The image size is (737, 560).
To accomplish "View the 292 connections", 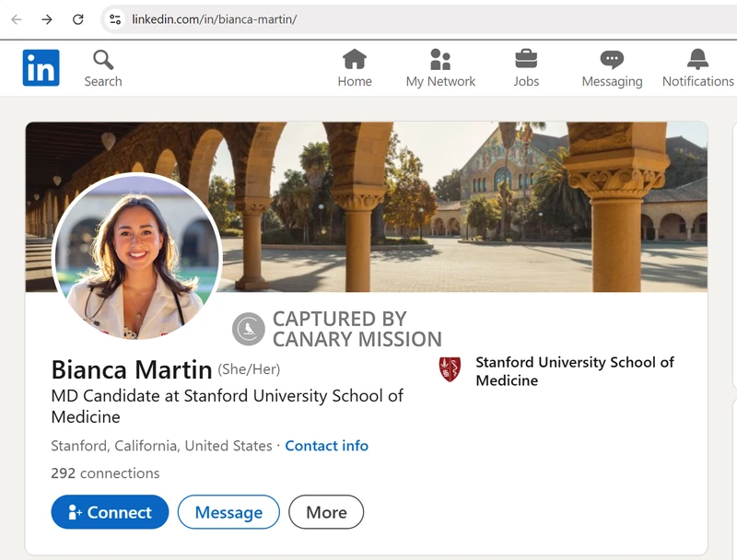I will click(x=105, y=472).
